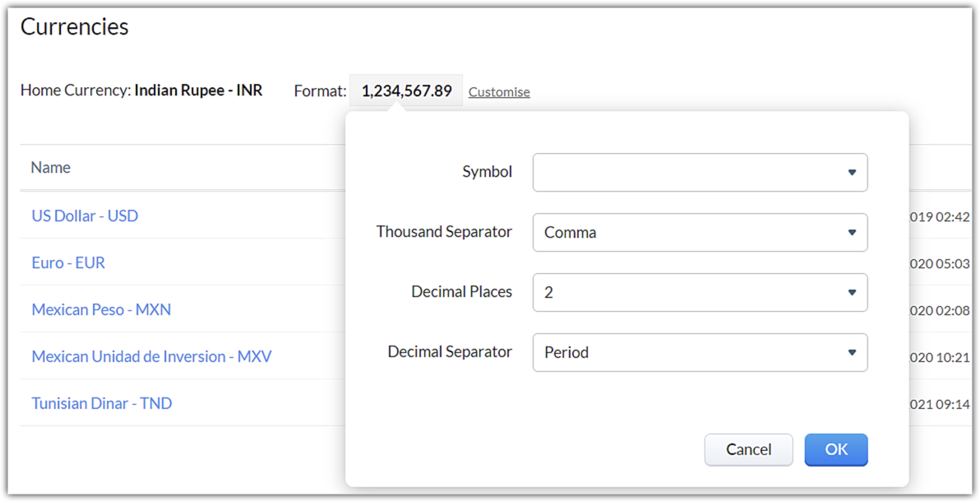Click the Customise format link
980x502 pixels.
point(499,91)
